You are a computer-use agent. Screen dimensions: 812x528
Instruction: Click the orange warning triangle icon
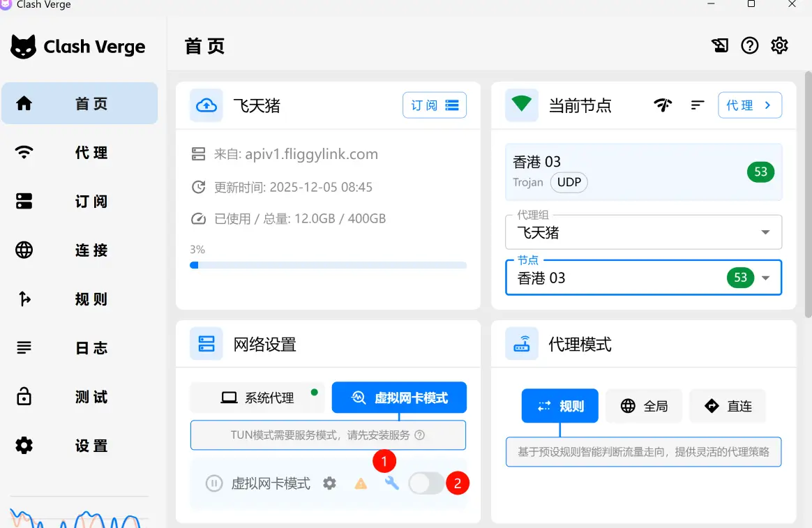tap(361, 483)
